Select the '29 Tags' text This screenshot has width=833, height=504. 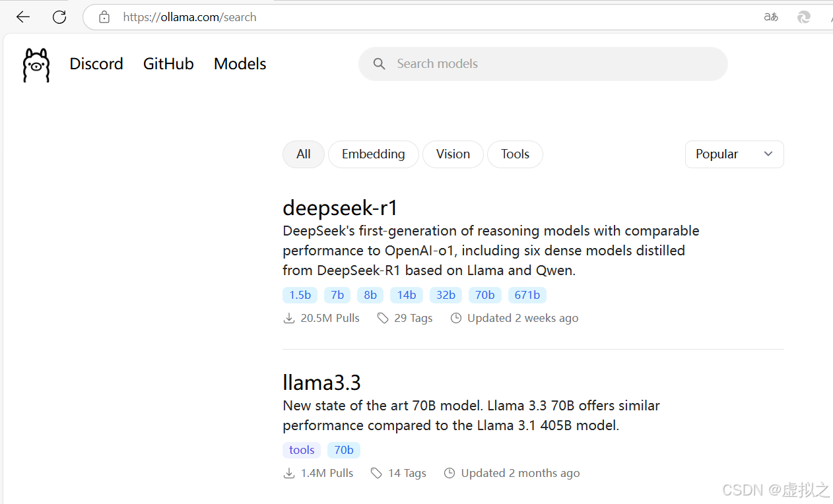(x=413, y=318)
